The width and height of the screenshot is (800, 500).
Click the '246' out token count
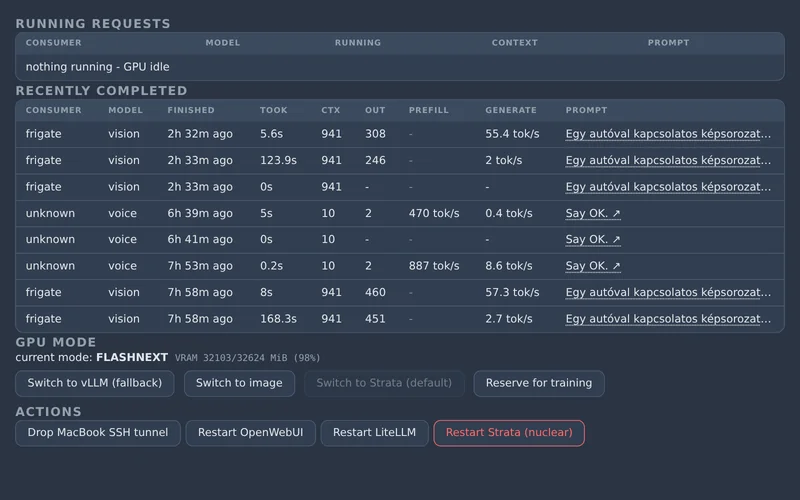pyautogui.click(x=375, y=161)
